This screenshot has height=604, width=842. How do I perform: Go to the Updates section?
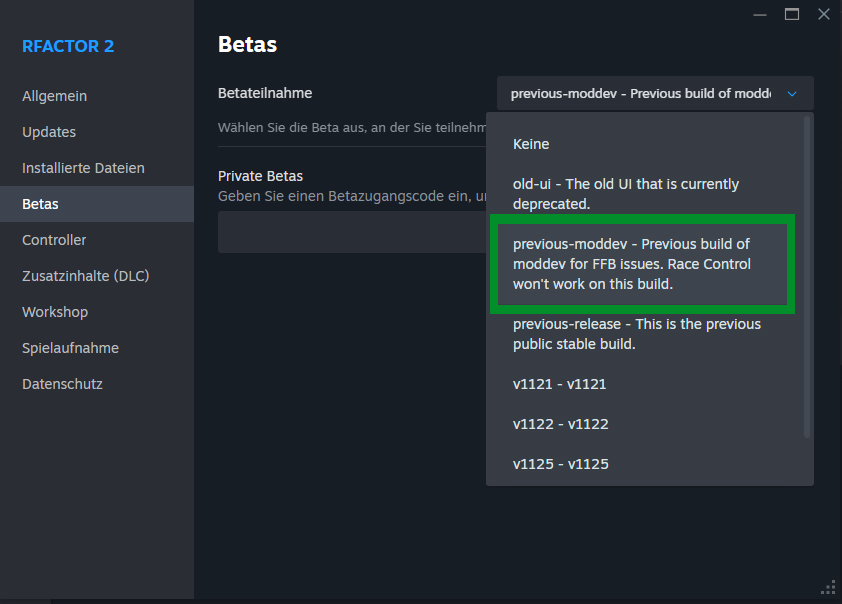point(49,132)
